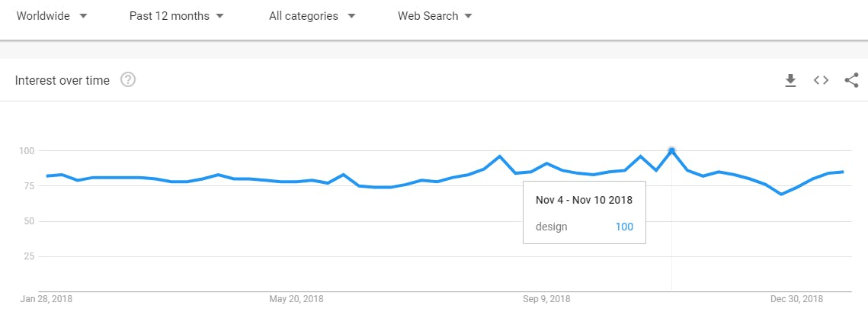Expand the Worldwide region dropdown
This screenshot has height=309, width=868.
pos(52,16)
